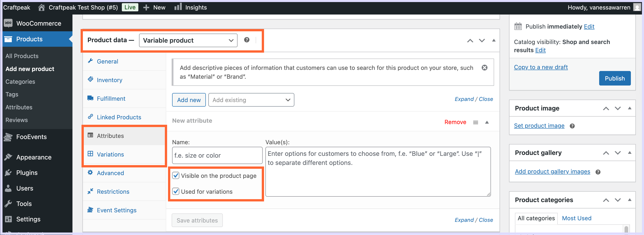644x235 pixels.
Task: Click the Users person icon
Action: pos(8,188)
